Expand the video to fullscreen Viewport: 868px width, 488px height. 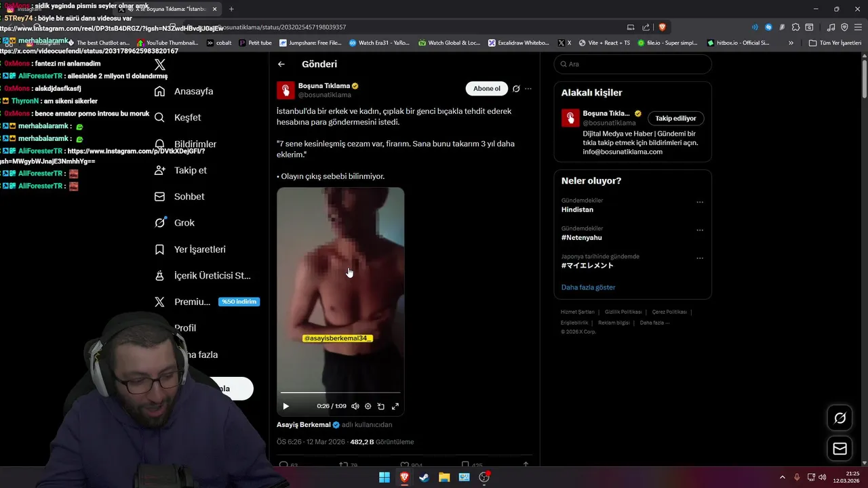[x=395, y=406]
